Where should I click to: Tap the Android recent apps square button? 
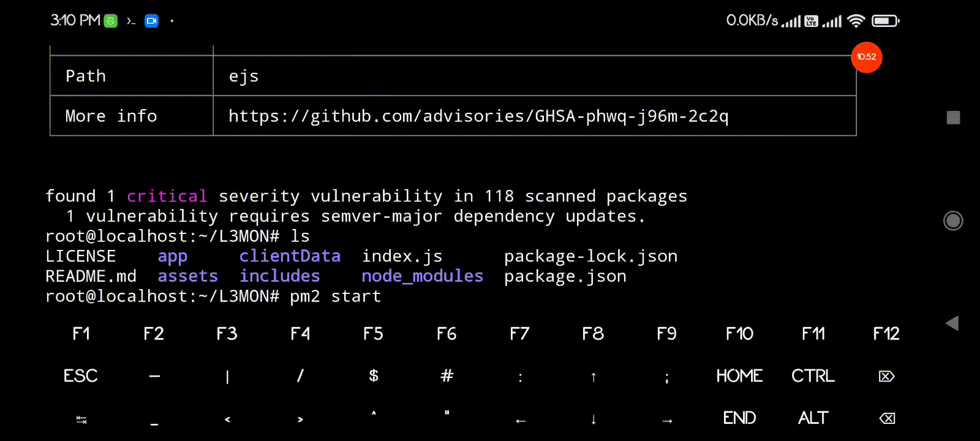pos(953,118)
